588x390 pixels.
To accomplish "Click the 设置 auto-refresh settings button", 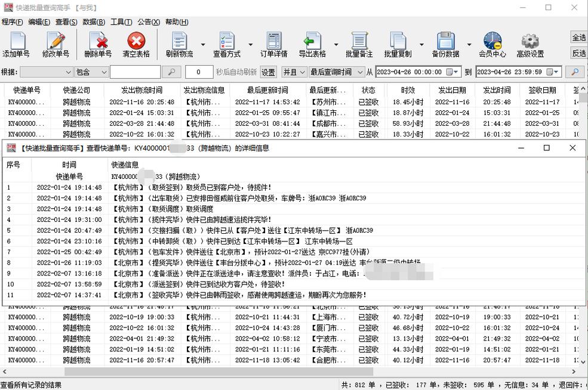I will tap(268, 72).
